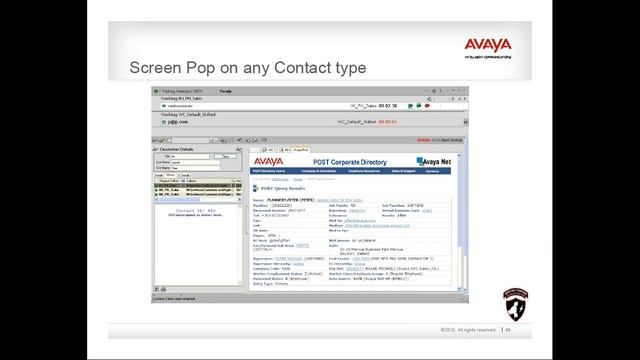Click the vertical scrollbar of the directory page
The image size is (640, 360).
460,222
